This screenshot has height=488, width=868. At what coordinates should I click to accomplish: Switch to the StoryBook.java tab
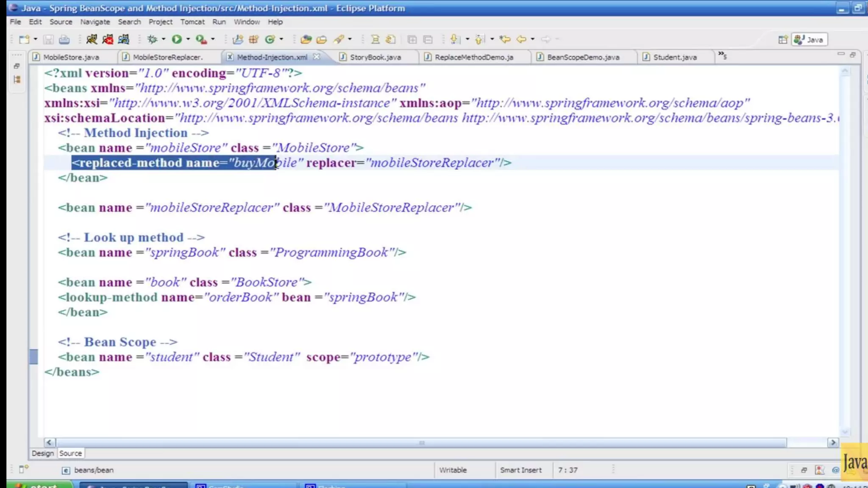pos(375,57)
